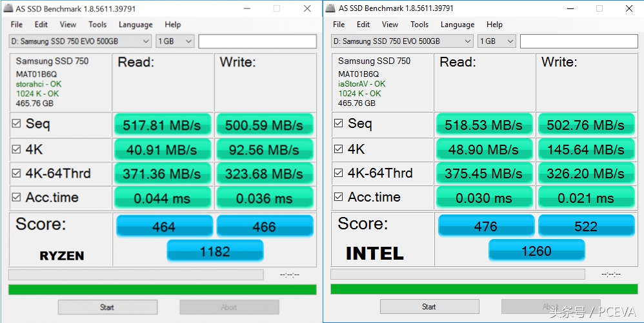Click 4K write result 145.64 MB/s

[586, 150]
